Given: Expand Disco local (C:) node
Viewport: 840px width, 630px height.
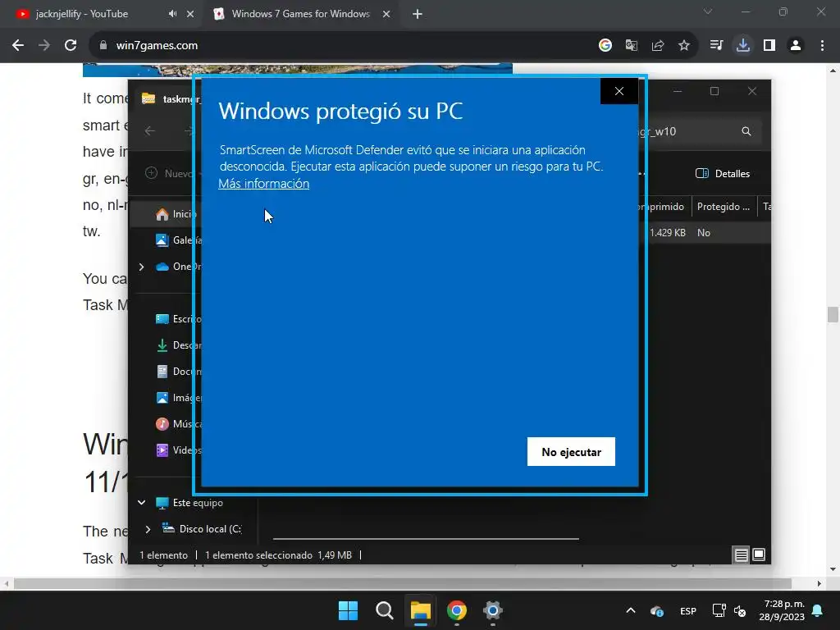Looking at the screenshot, I should point(148,529).
